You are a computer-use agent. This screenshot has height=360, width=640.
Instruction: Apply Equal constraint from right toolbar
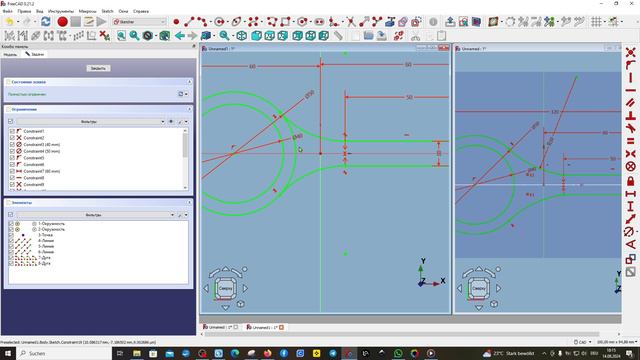631,141
